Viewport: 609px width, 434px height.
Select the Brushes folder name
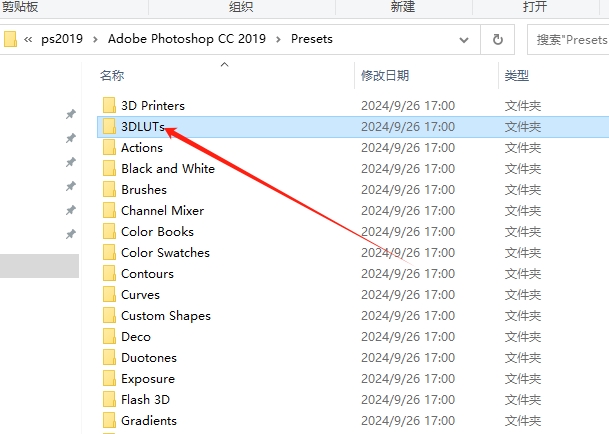tap(144, 190)
